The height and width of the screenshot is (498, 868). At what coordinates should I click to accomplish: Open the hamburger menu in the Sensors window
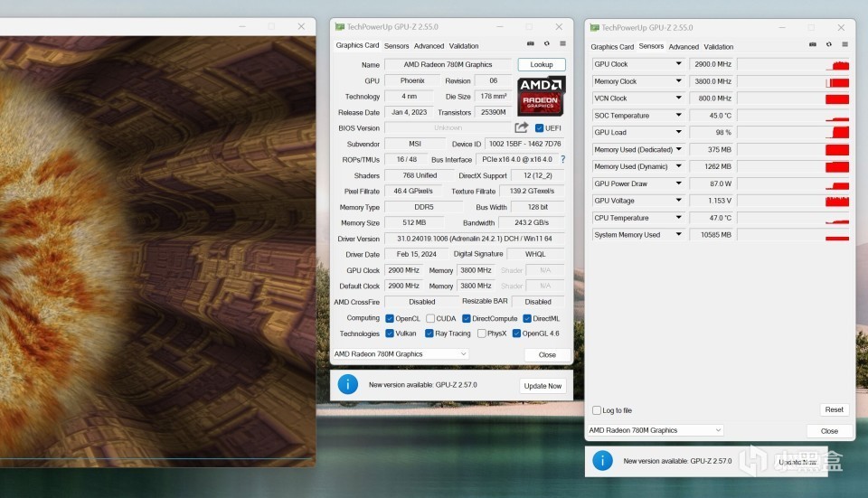(843, 43)
